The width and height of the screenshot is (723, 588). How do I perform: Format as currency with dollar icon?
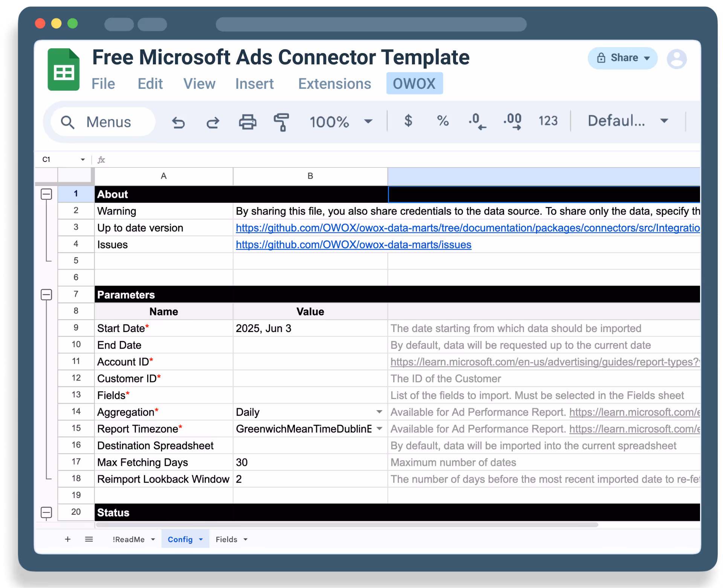pos(408,121)
